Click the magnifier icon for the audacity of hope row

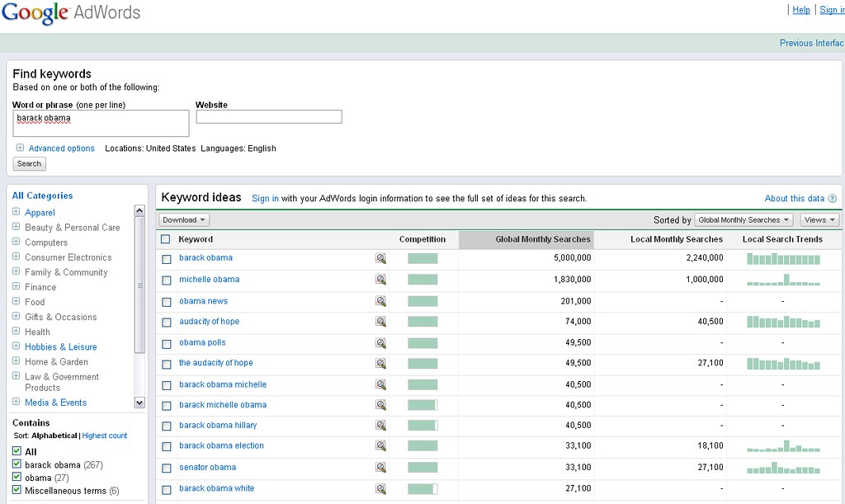(x=381, y=364)
